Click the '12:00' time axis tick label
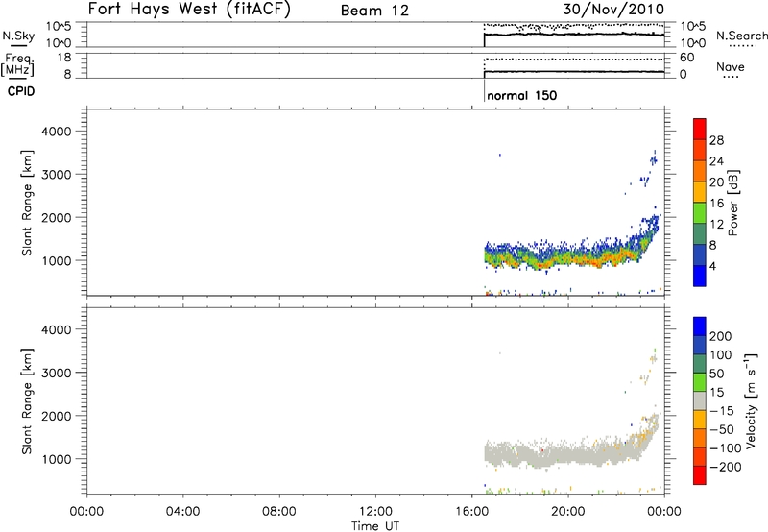 pyautogui.click(x=375, y=512)
